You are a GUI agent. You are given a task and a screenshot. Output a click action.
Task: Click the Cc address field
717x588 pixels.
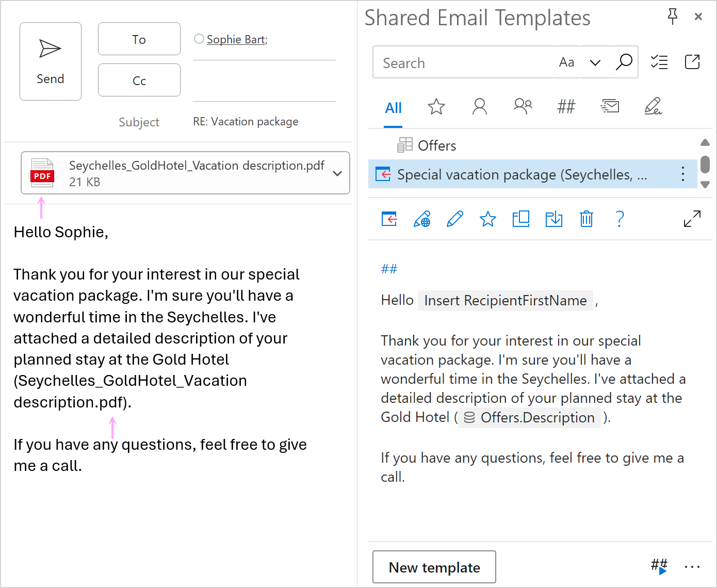pyautogui.click(x=264, y=81)
